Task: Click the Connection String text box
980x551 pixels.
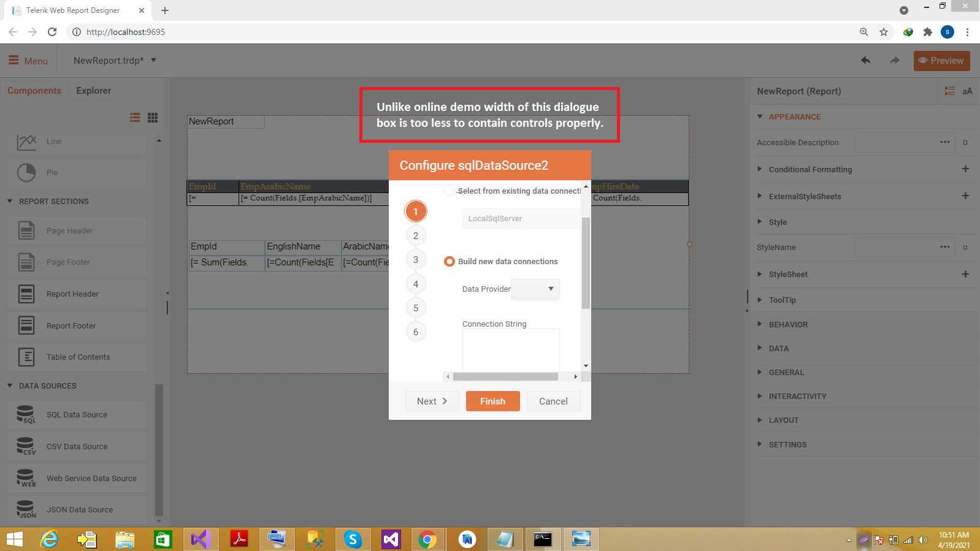Action: [x=511, y=349]
